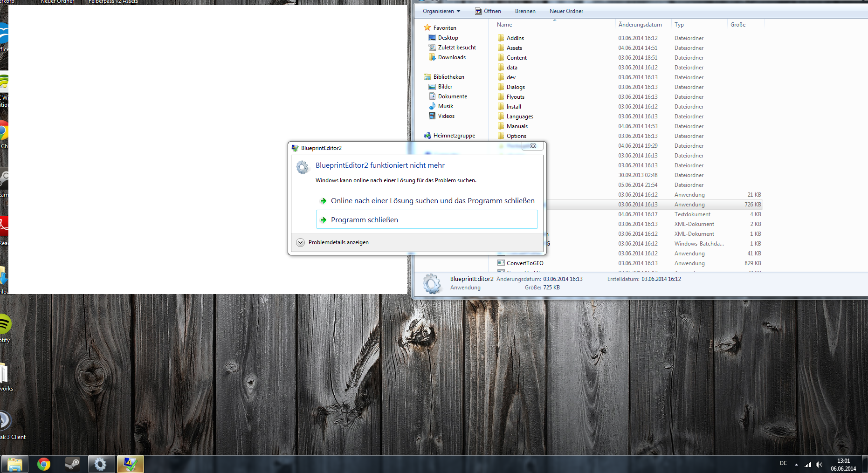Select Heimnetzgruppe in the navigation pane
This screenshot has width=868, height=473.
point(449,136)
